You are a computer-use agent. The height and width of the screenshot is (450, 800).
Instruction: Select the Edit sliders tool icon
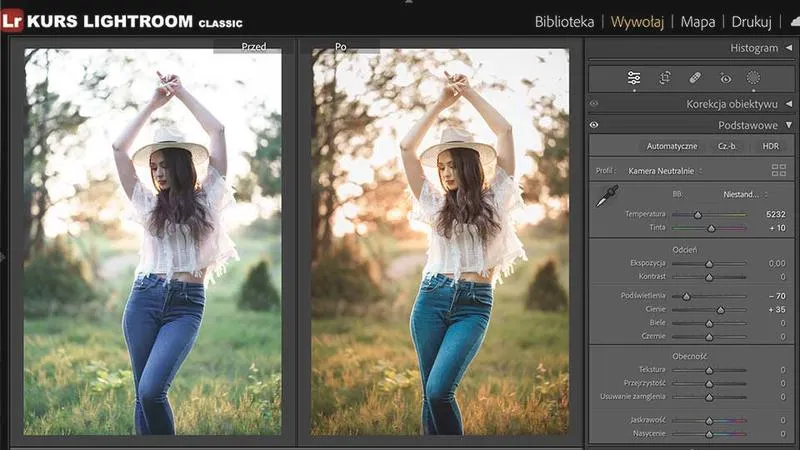634,78
